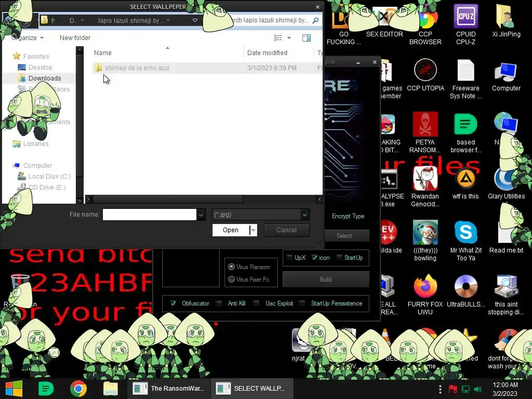532x399 pixels.
Task: Select Local Disk (C:) in navigation pane
Action: [x=49, y=177]
